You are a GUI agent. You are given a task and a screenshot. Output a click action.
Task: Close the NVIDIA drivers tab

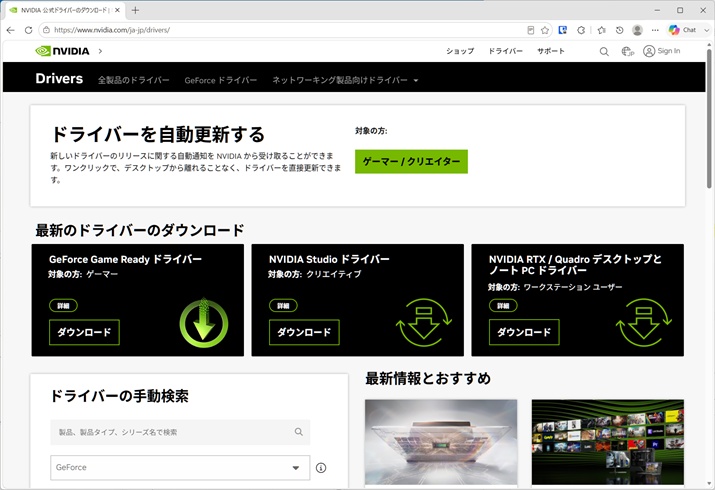click(x=117, y=10)
